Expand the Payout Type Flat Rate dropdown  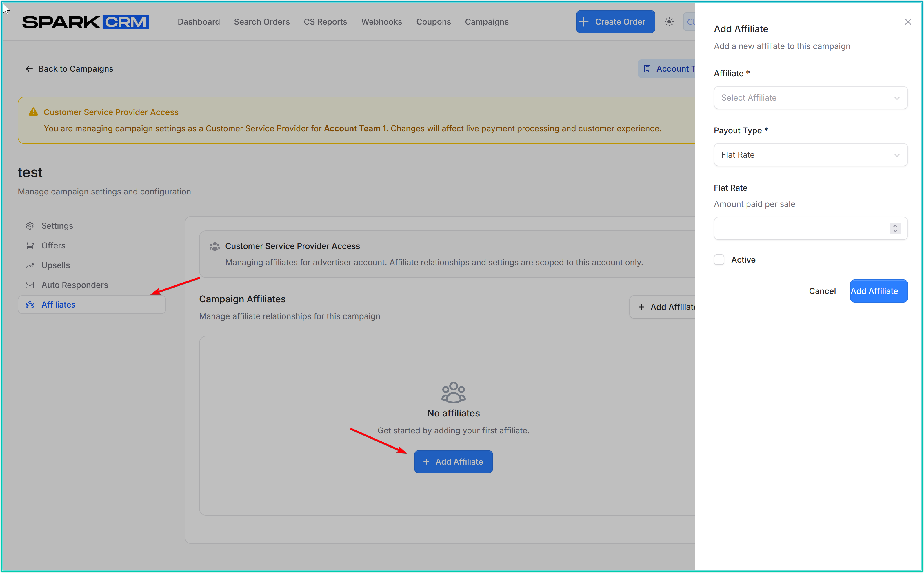pyautogui.click(x=810, y=155)
